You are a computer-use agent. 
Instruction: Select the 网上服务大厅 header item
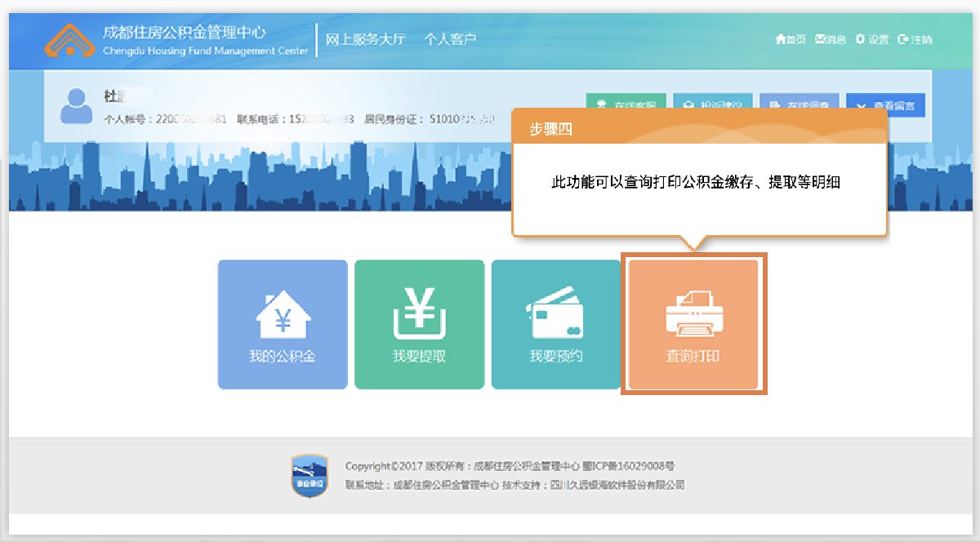[x=365, y=39]
